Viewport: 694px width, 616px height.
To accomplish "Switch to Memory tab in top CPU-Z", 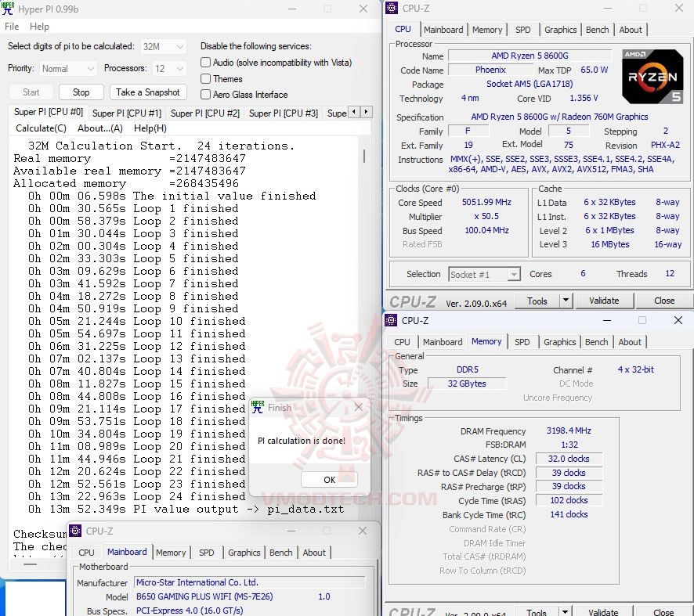I will pyautogui.click(x=487, y=30).
